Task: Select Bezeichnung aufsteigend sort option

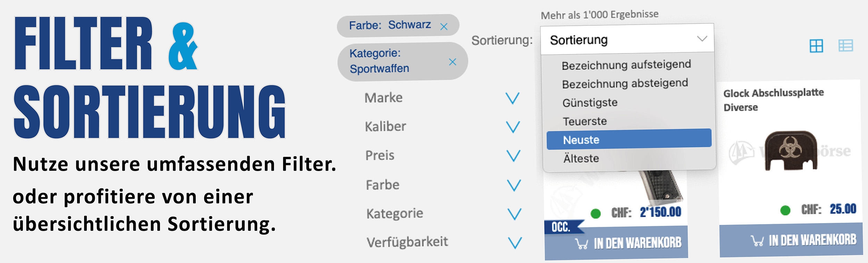Action: 626,65
